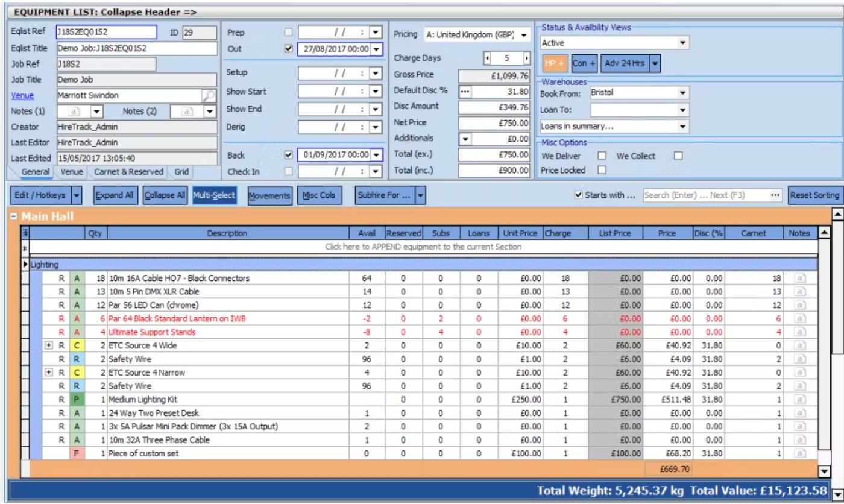Open the Notes (2) document icon
This screenshot has width=844, height=504.
[186, 112]
